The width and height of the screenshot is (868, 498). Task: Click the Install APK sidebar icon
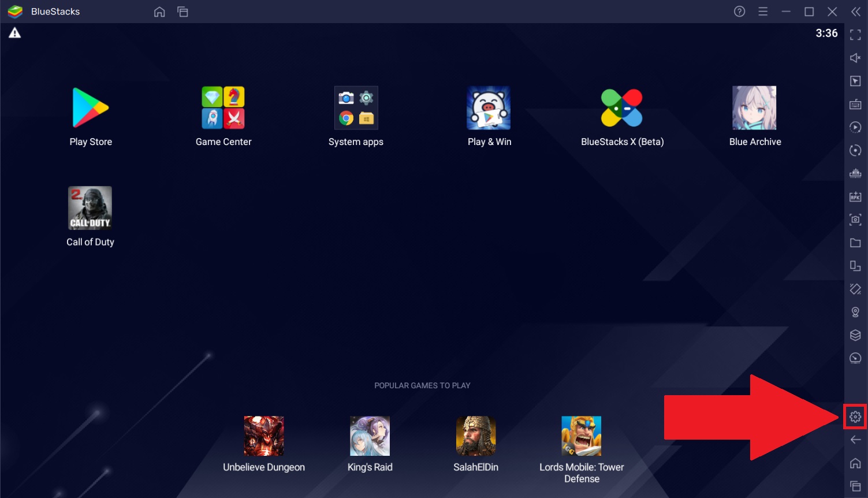[x=855, y=196]
